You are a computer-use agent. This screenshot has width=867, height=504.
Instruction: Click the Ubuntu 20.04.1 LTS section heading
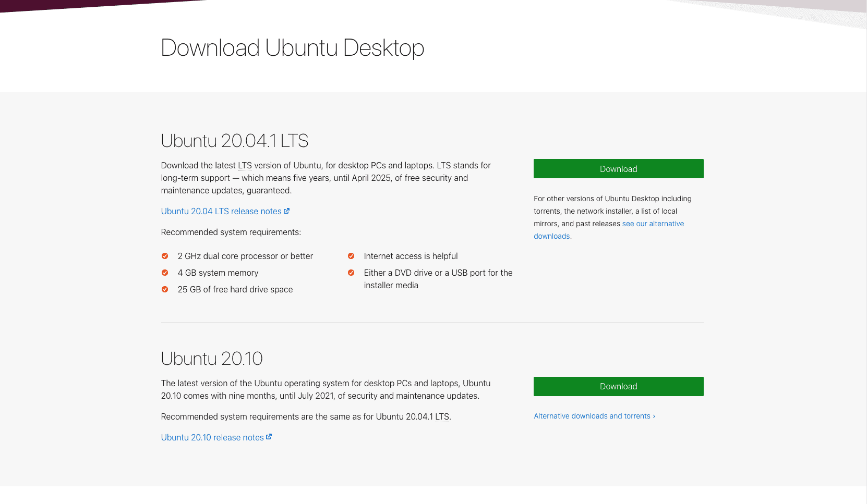point(234,141)
